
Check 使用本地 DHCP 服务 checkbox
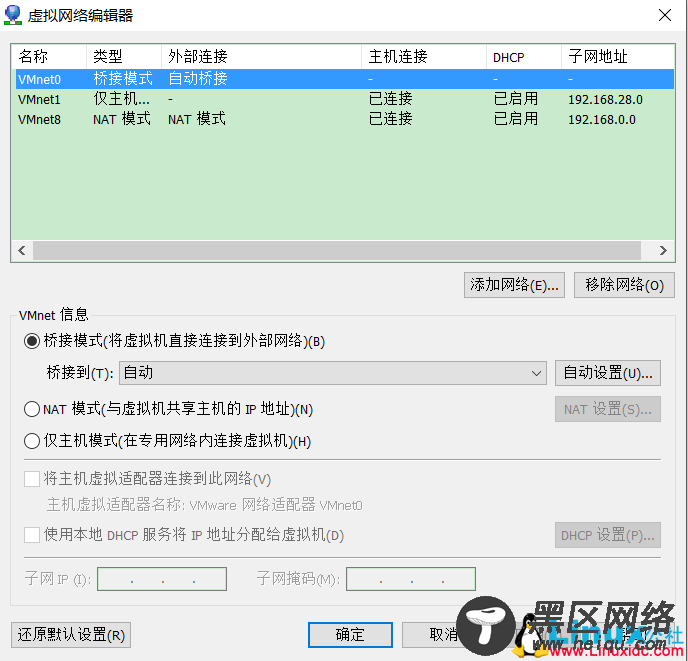pos(32,535)
